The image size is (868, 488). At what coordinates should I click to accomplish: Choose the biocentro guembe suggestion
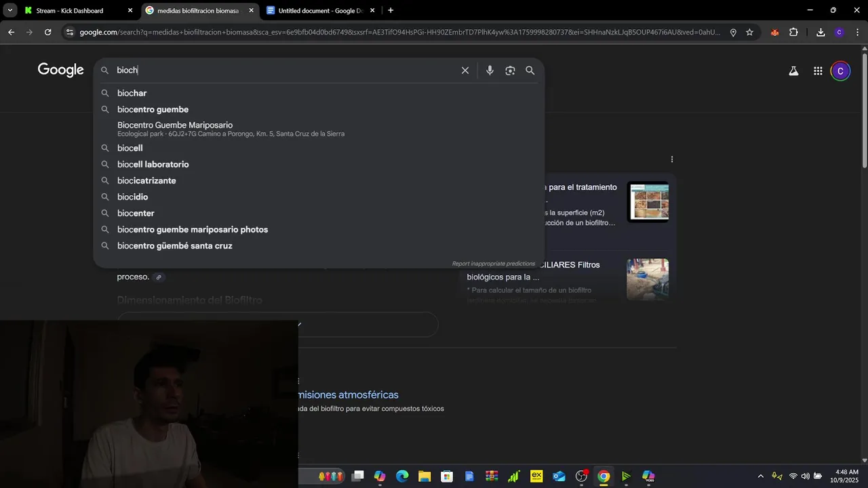point(319,109)
